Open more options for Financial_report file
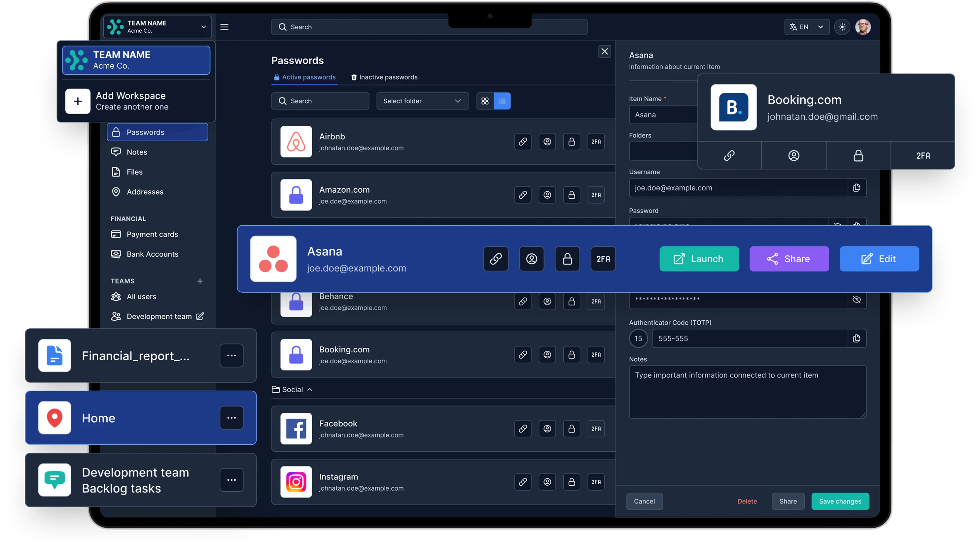The height and width of the screenshot is (549, 980). (x=231, y=355)
